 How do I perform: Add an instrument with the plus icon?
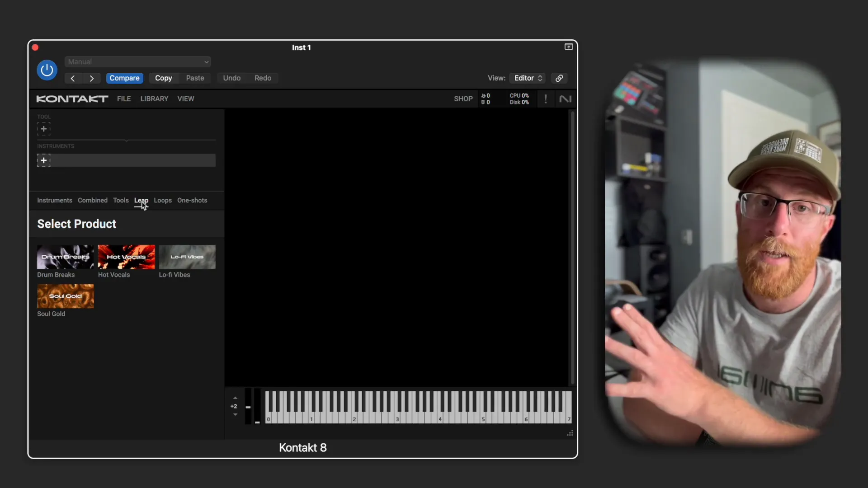[x=43, y=160]
